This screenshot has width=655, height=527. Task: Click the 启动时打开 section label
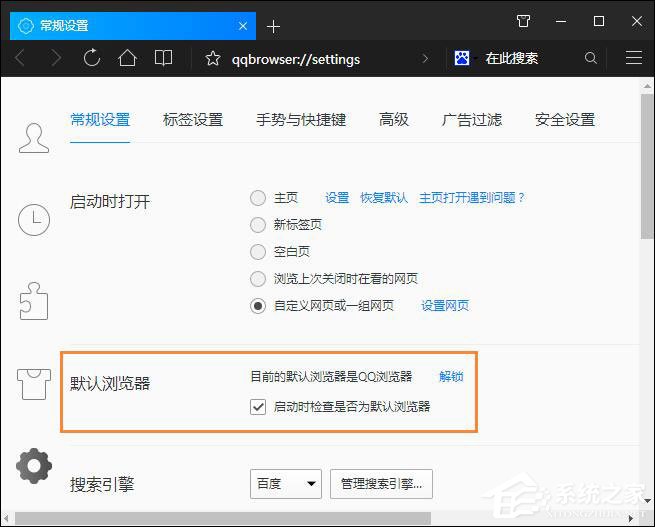pos(110,202)
